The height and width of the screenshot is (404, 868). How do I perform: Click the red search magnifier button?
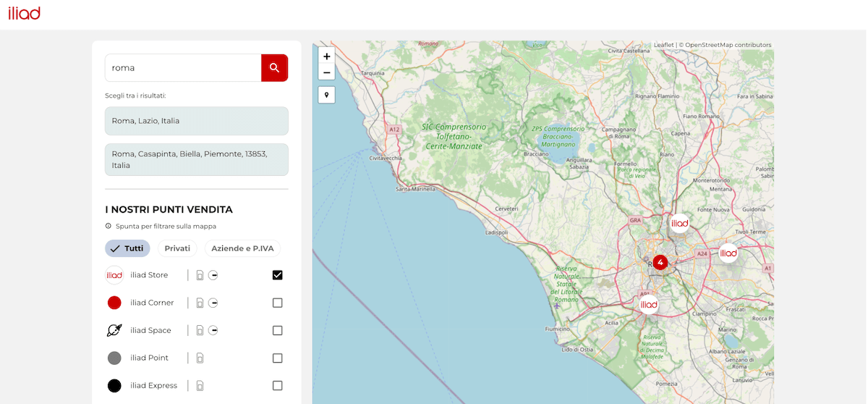click(274, 68)
